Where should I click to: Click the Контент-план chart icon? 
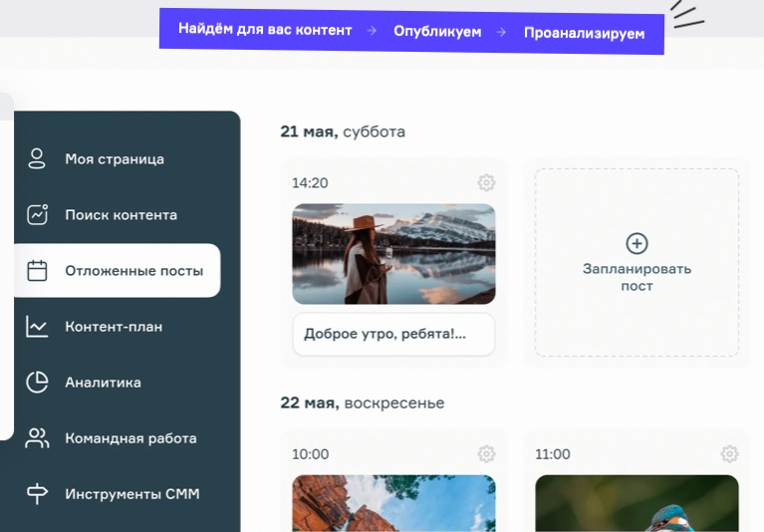(x=37, y=326)
